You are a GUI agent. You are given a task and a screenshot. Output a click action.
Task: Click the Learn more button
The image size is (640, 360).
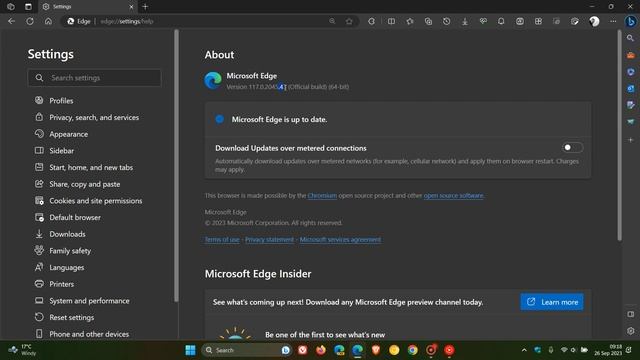point(552,302)
